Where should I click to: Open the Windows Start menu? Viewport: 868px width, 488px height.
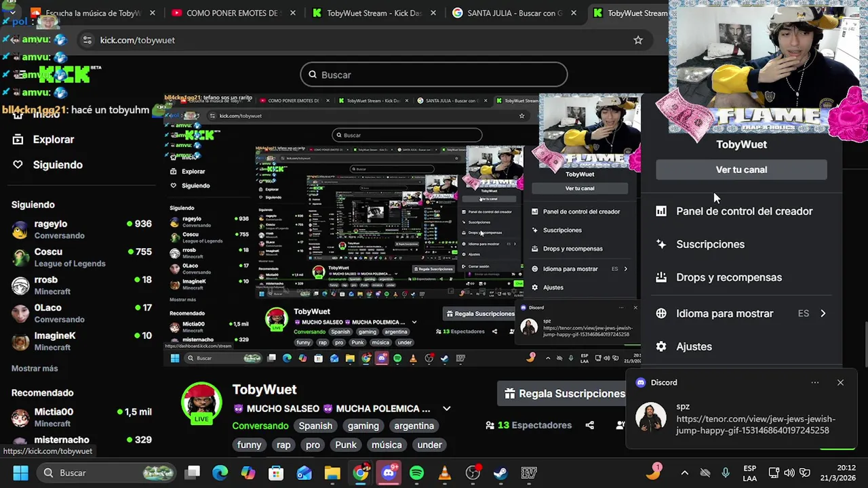[20, 472]
